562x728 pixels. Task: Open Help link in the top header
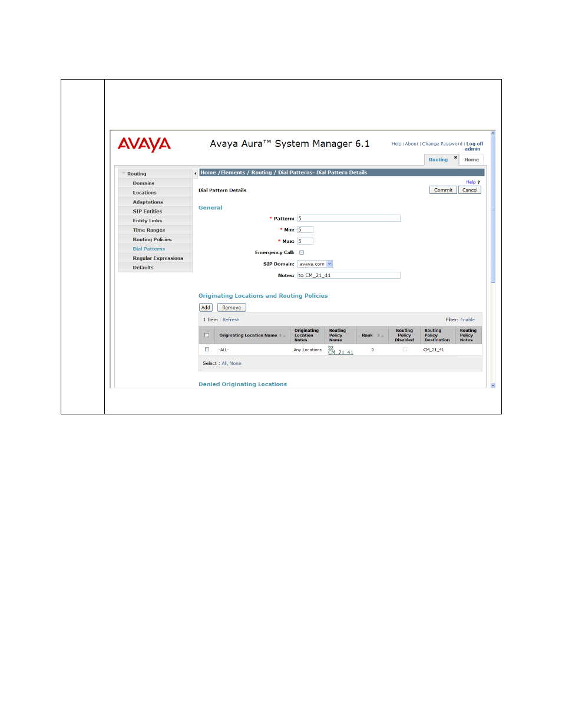pos(396,144)
